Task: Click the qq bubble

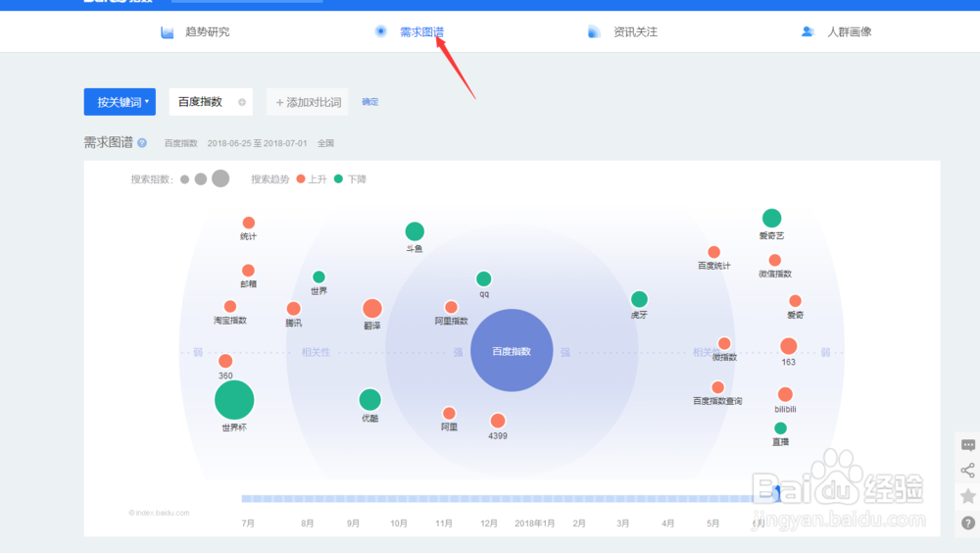Action: point(484,278)
